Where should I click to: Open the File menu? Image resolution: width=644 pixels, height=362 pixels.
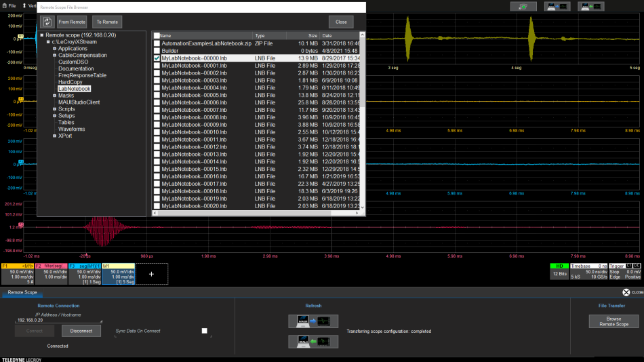click(9, 5)
